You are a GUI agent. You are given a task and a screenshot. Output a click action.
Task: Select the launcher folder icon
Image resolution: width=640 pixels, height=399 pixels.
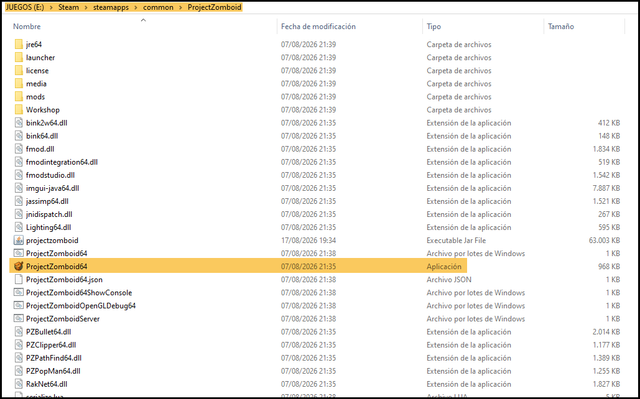(x=19, y=57)
